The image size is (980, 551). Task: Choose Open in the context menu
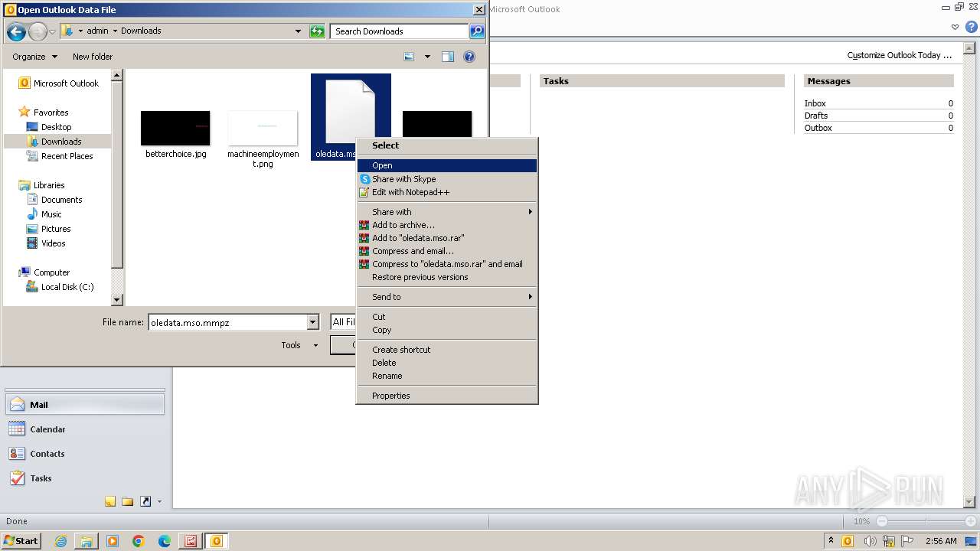click(x=447, y=165)
